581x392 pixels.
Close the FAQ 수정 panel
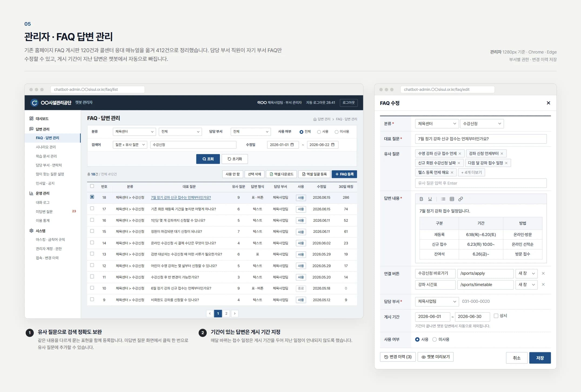[x=548, y=103]
